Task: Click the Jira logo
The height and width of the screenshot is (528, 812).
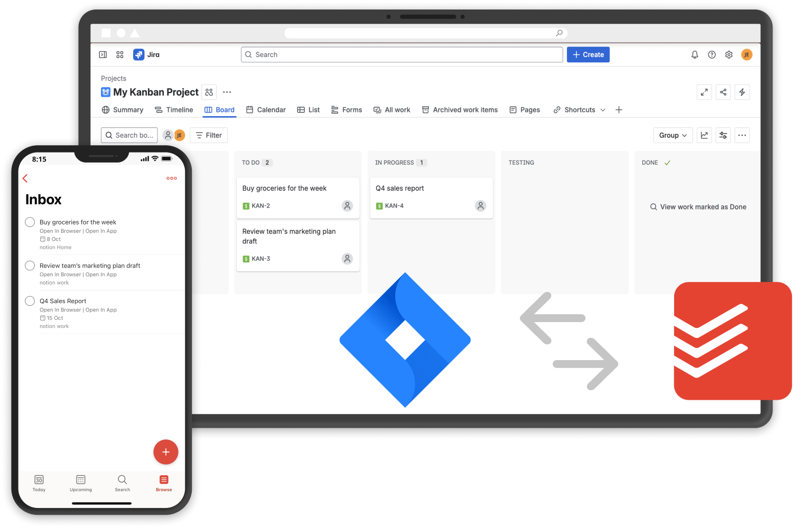Action: point(146,54)
